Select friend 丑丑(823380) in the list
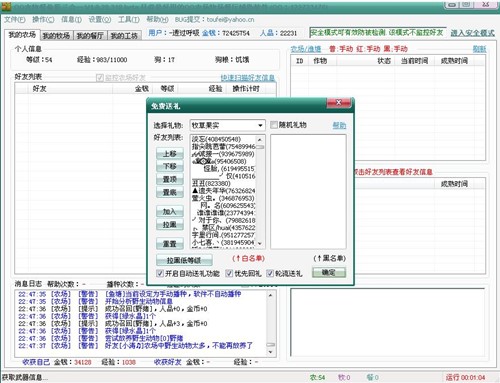The width and height of the screenshot is (500, 383). coord(223,183)
